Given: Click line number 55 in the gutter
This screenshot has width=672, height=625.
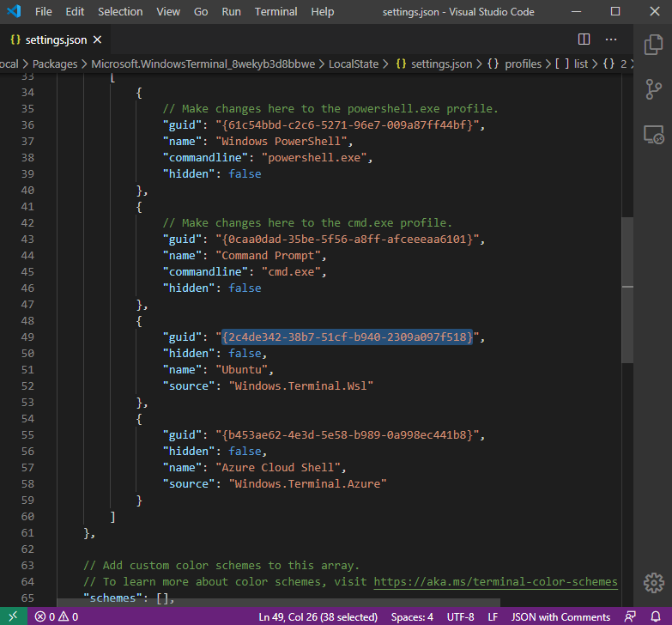Looking at the screenshot, I should [x=27, y=434].
